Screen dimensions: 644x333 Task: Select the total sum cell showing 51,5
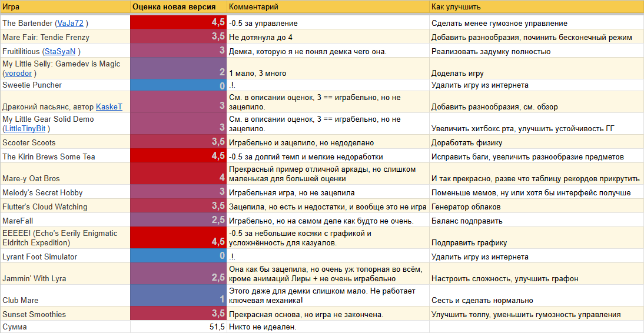(178, 327)
